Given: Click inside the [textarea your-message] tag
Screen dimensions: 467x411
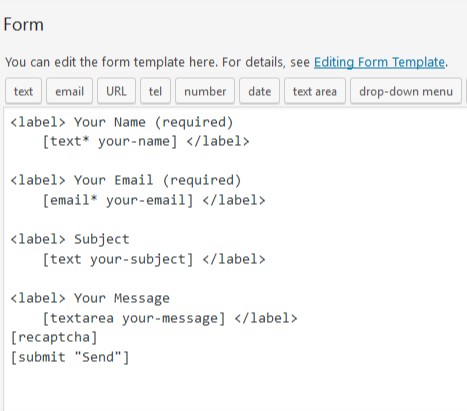Looking at the screenshot, I should (x=134, y=318).
